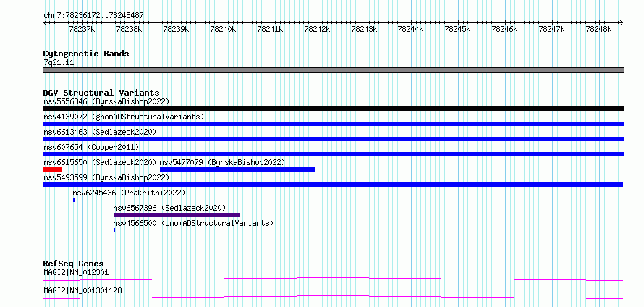The width and height of the screenshot is (644, 307).
Task: Click the ruler's right arrowhead
Action: point(622,22)
